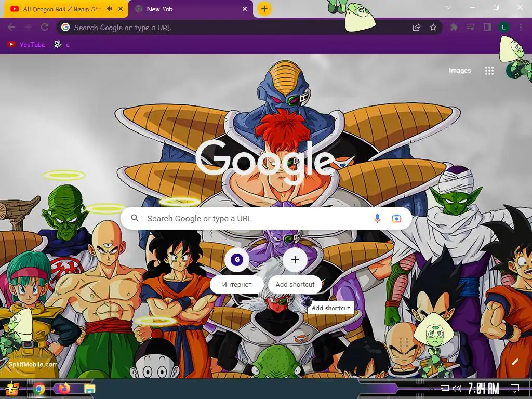Image resolution: width=532 pixels, height=399 pixels.
Task: Show hidden tray icons chevron
Action: coord(432,389)
